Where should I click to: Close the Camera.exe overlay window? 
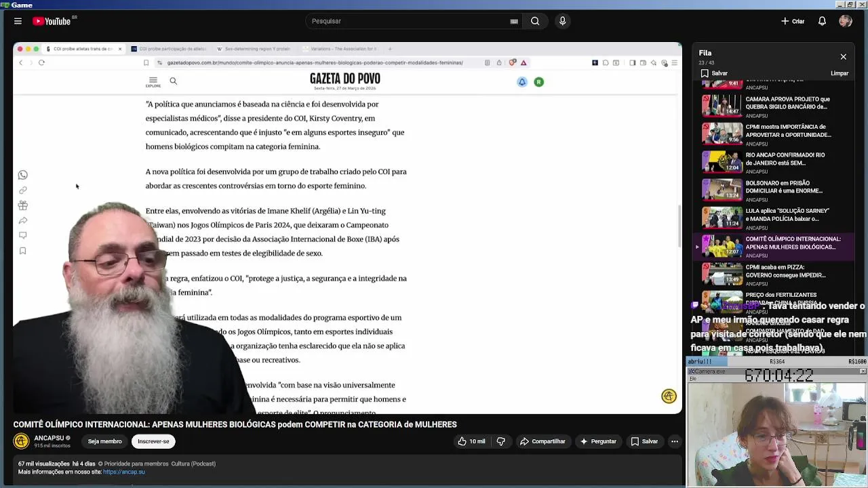point(863,371)
